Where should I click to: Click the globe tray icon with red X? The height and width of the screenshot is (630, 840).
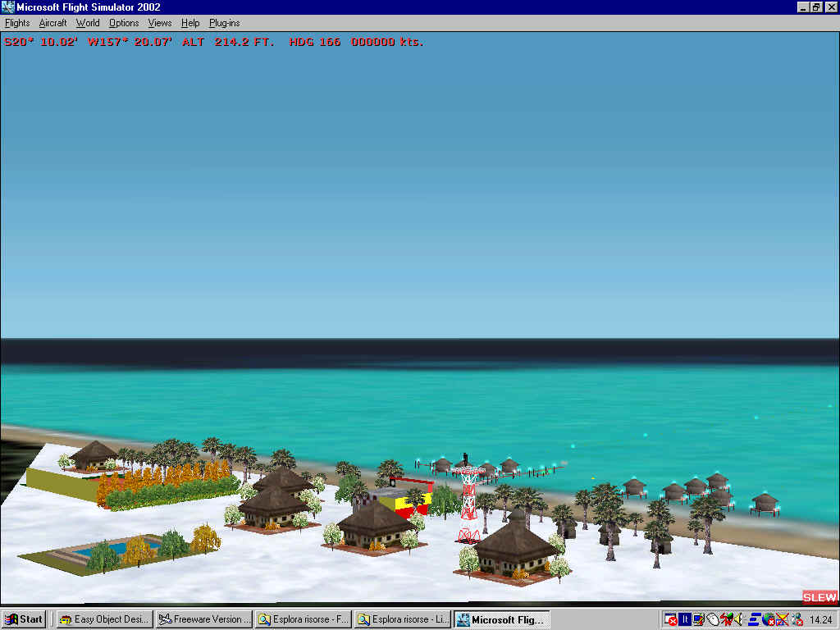coord(768,619)
